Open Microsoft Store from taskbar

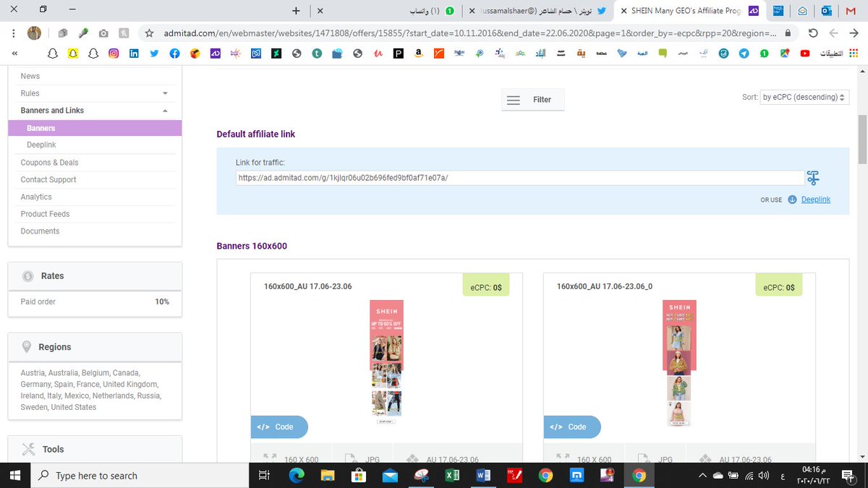(x=359, y=476)
